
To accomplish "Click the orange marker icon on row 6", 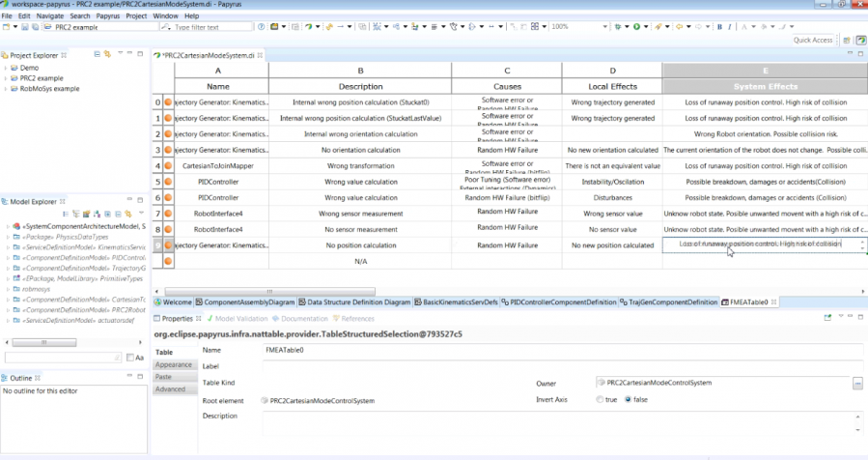I will coord(168,196).
